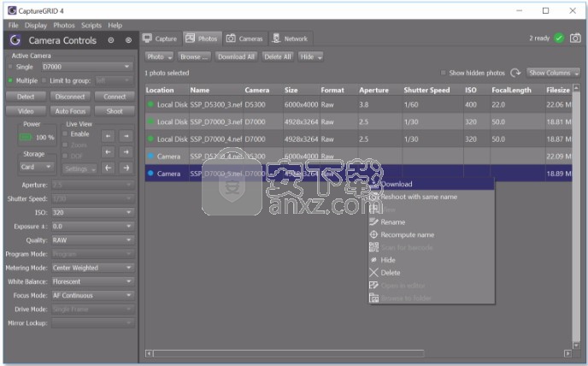588x366 pixels.
Task: Click the green battery power indicator
Action: pos(26,138)
